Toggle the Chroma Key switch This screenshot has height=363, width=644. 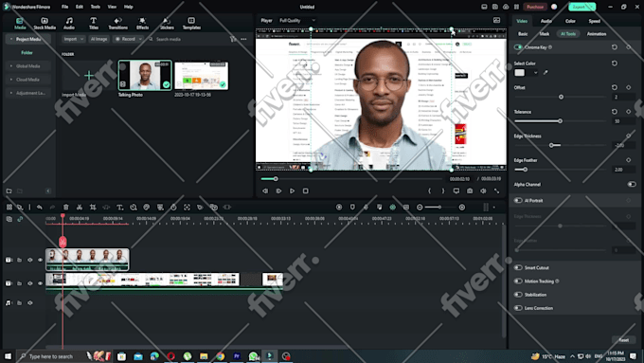coord(518,47)
